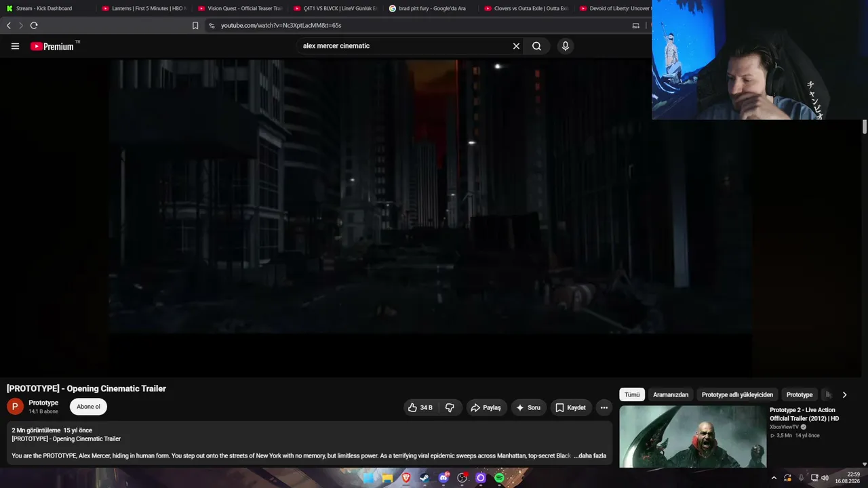Screen dimensions: 868x488
Task: Open volume control tray icon
Action: point(825,478)
